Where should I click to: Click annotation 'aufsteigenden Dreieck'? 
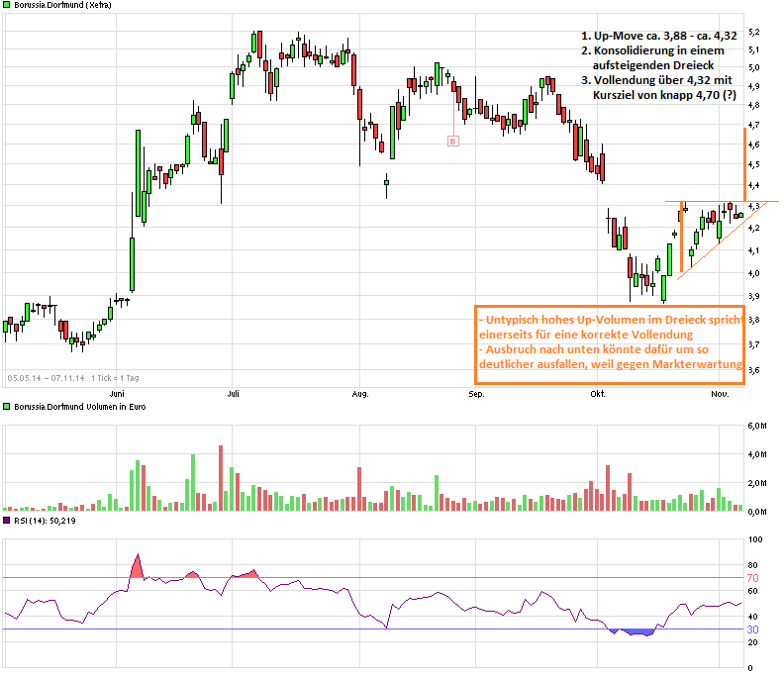653,65
